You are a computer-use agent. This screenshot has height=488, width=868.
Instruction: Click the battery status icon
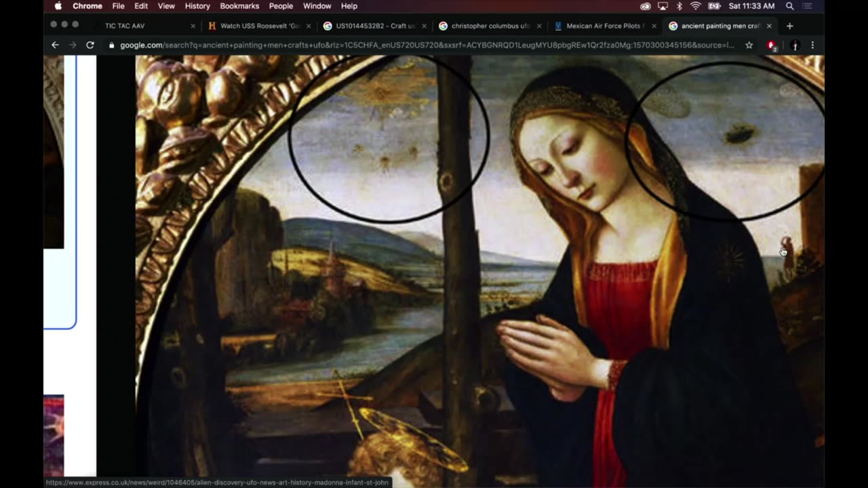(714, 6)
